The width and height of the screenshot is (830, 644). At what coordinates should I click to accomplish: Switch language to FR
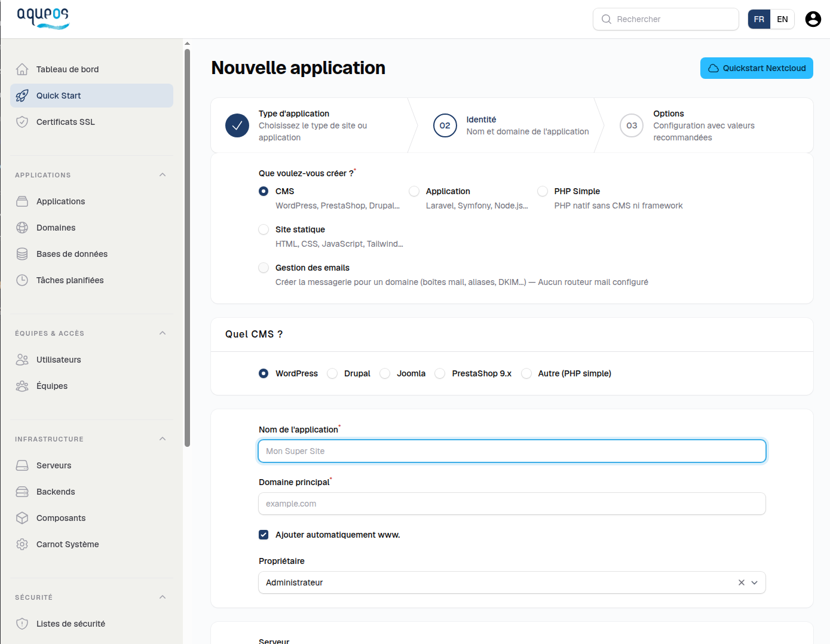(759, 19)
